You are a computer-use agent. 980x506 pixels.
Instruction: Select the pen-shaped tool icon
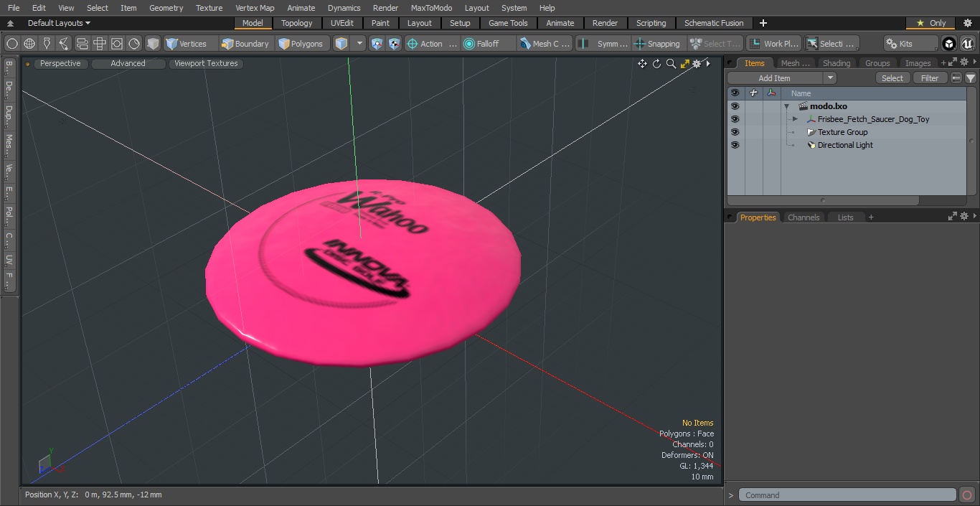tap(47, 44)
